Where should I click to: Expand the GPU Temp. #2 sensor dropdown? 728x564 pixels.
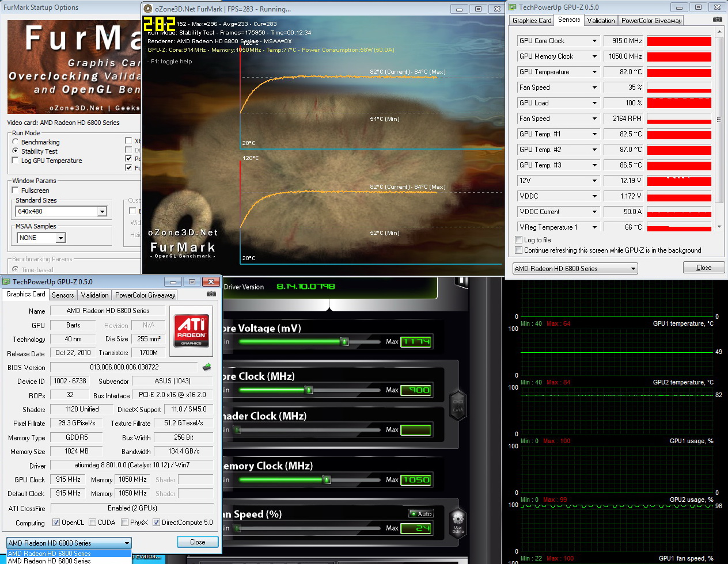point(594,150)
